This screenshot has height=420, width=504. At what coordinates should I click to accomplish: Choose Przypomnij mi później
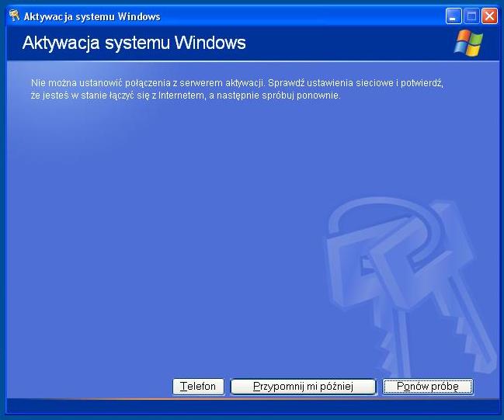click(x=303, y=387)
